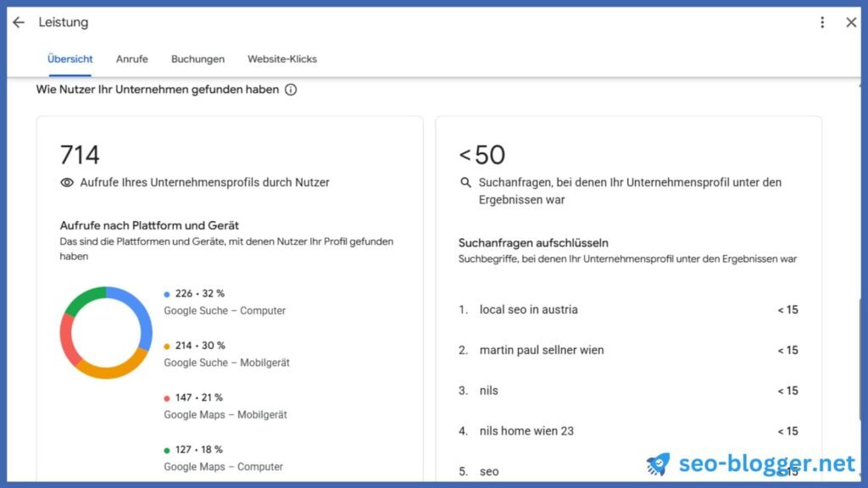Click the orange Google Suche Mobilgerät legend dot
868x488 pixels.
coord(167,347)
